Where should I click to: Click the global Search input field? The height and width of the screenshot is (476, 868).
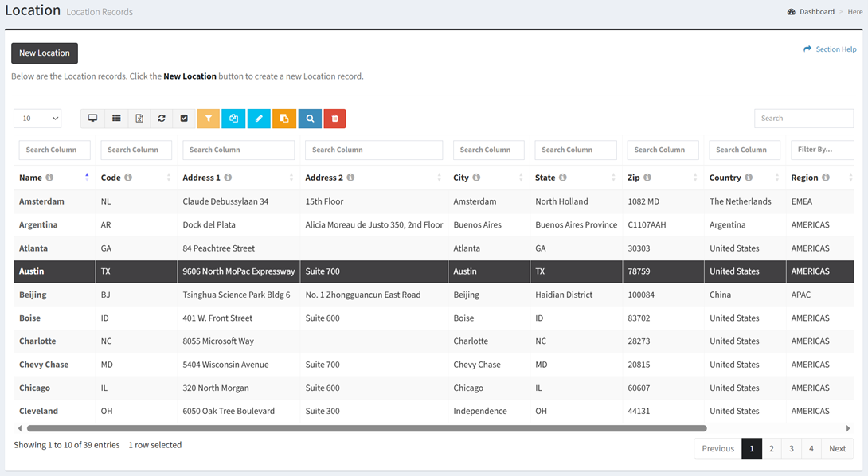click(x=803, y=119)
